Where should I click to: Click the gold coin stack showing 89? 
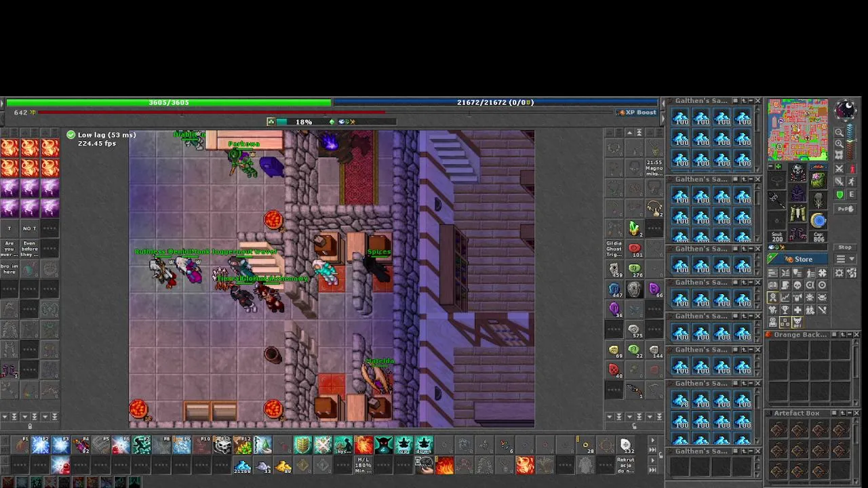[x=283, y=466]
